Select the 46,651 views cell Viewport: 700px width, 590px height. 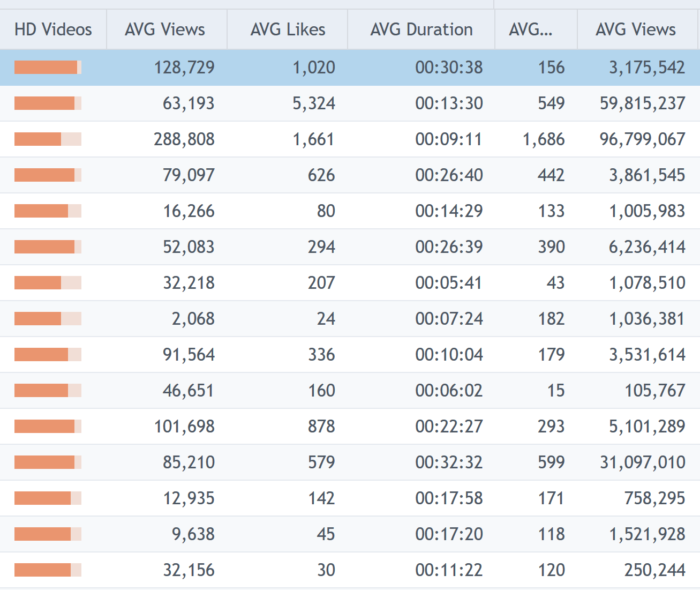pyautogui.click(x=189, y=391)
